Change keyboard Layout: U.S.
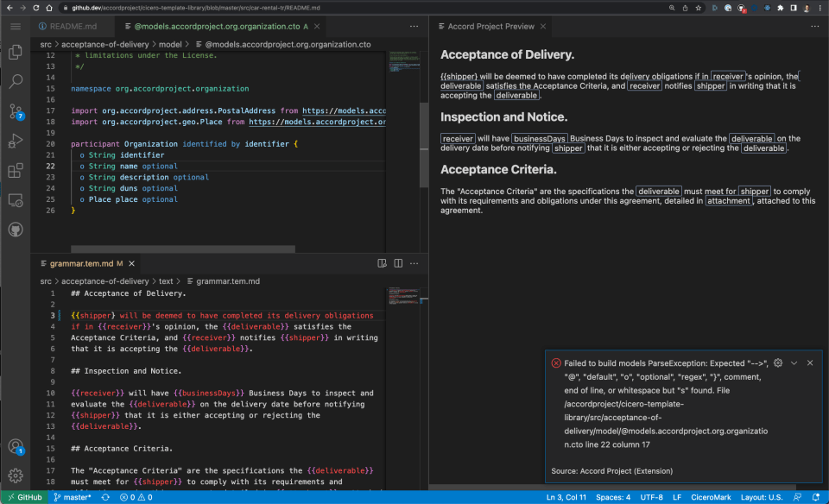The width and height of the screenshot is (829, 504). [762, 497]
